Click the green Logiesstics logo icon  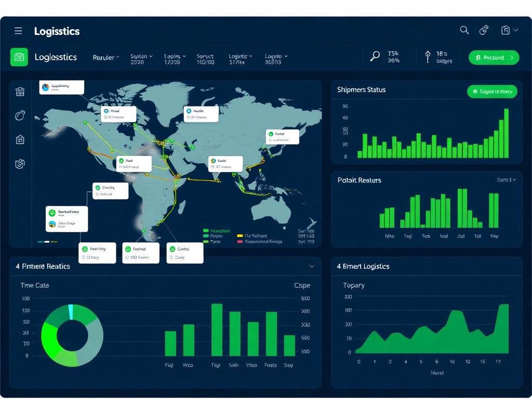[x=19, y=57]
